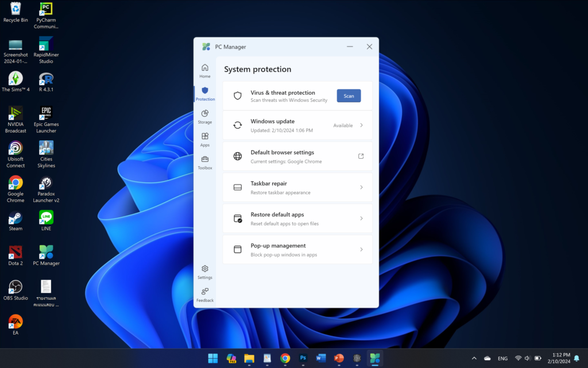Click the 'Virus & threat protection' title
This screenshot has width=588, height=368.
(x=283, y=93)
